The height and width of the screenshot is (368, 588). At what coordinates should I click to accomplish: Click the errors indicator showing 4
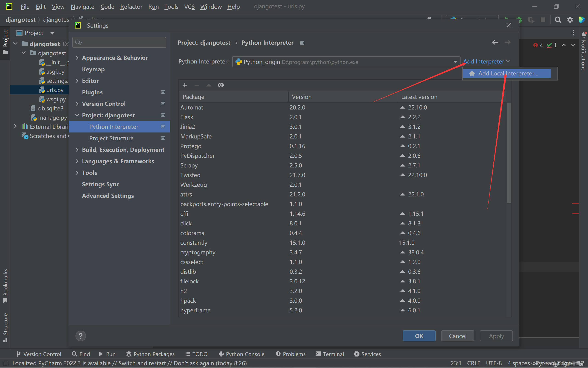click(538, 45)
